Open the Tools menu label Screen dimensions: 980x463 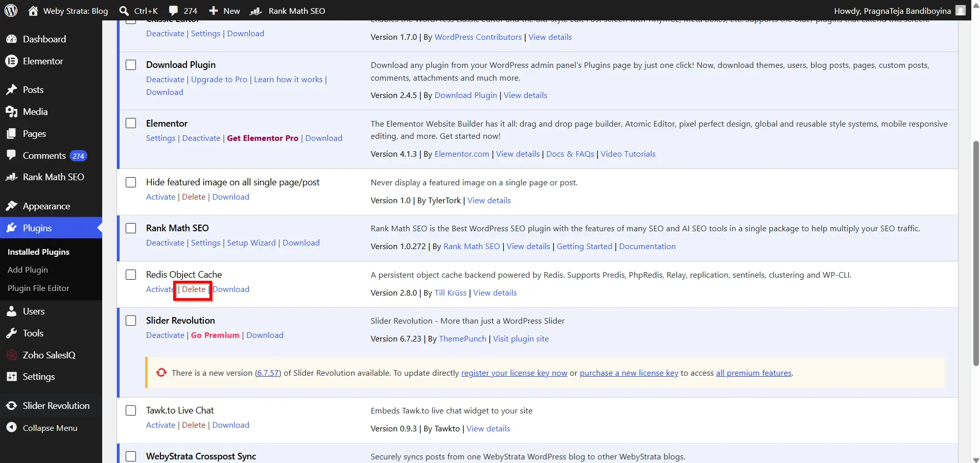pos(33,333)
